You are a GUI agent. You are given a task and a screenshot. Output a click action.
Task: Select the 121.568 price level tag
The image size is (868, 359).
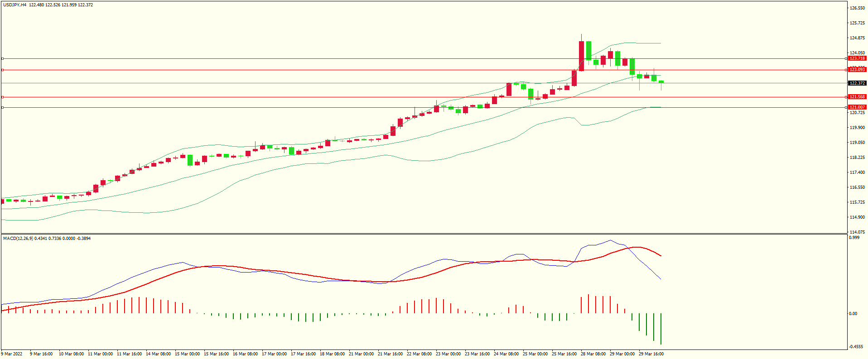pos(857,97)
